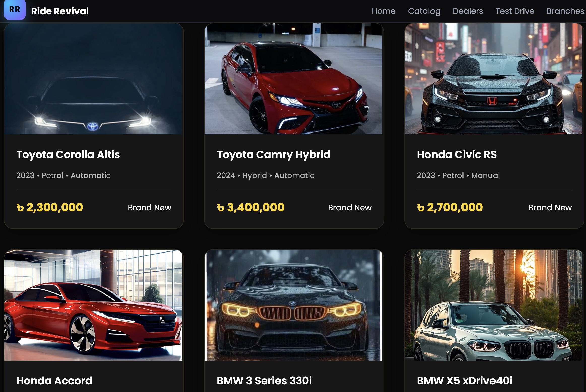Open the Toyota Corolla Altis car image
This screenshot has height=392, width=586.
point(93,79)
